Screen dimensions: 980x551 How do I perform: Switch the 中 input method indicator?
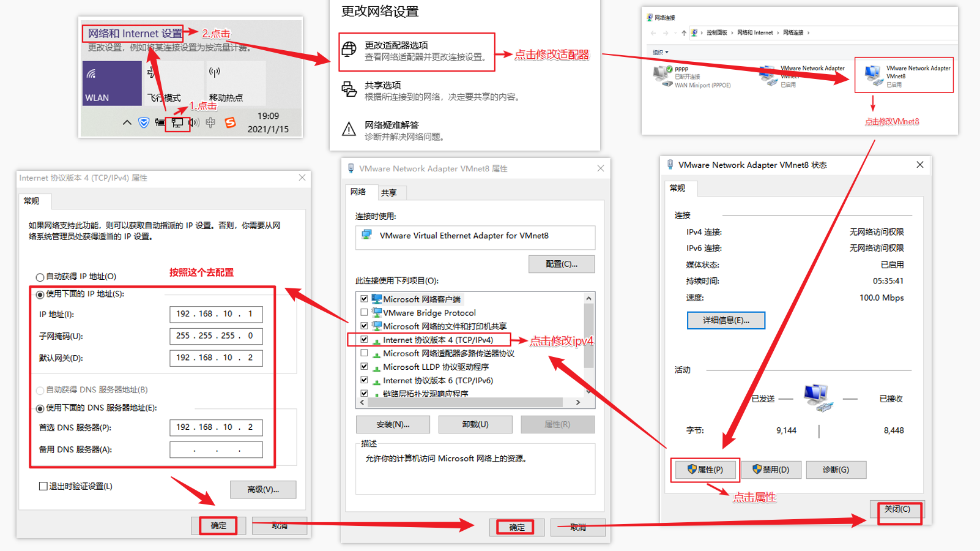(x=210, y=122)
